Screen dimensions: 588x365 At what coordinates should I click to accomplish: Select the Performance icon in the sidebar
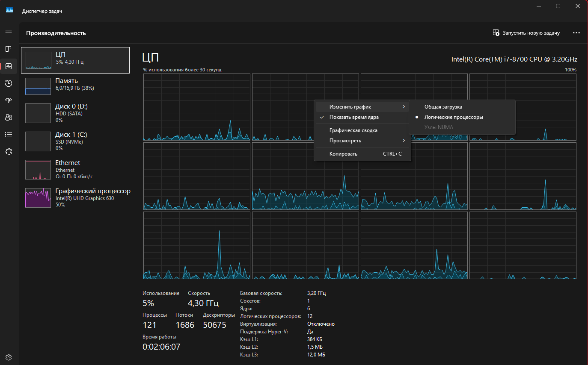click(x=8, y=66)
